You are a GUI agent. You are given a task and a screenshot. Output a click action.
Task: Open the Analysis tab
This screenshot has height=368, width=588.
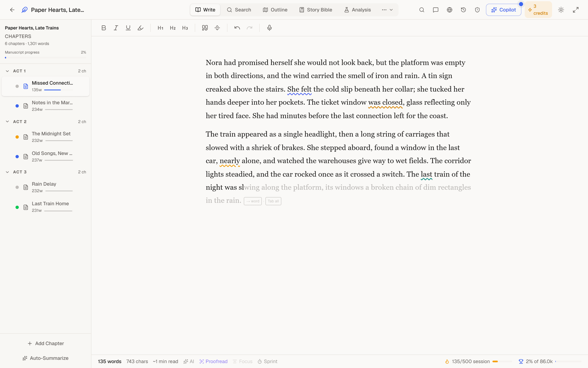point(357,10)
